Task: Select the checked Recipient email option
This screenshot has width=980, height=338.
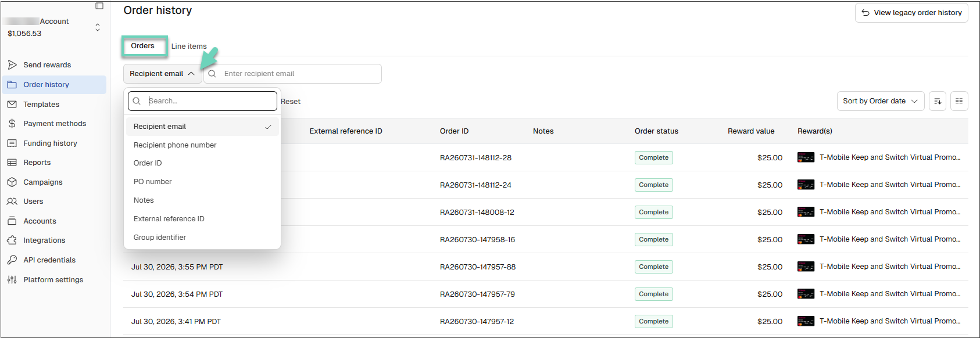Action: click(x=202, y=127)
